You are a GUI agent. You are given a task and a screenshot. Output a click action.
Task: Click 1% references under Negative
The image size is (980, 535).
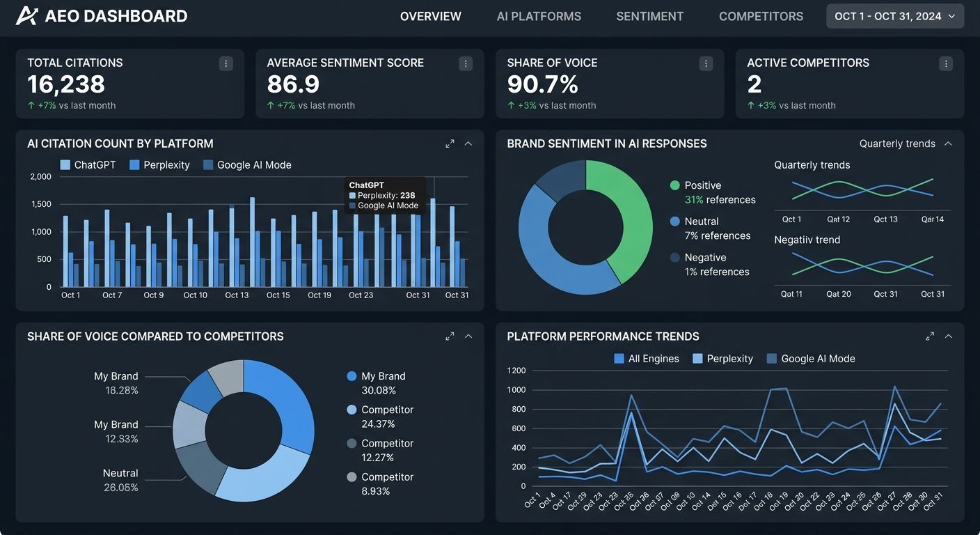coord(717,272)
